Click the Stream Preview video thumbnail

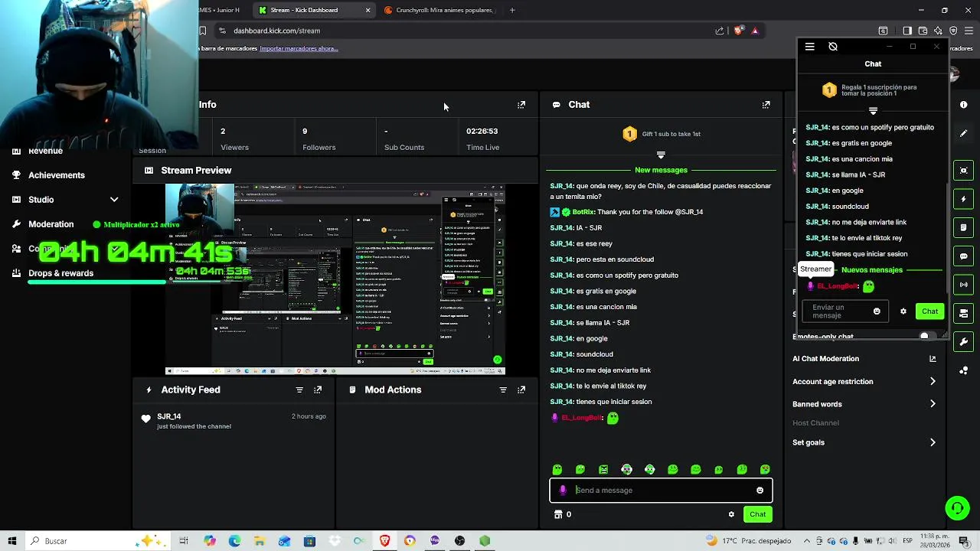[335, 279]
